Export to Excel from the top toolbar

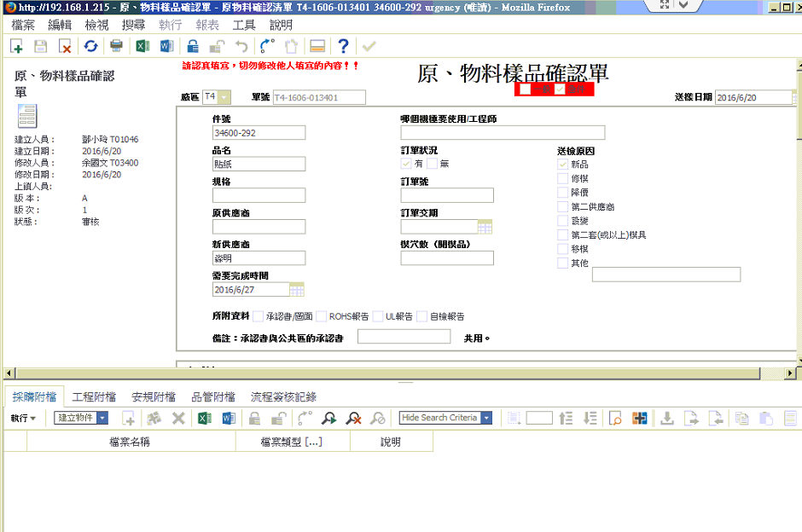142,46
